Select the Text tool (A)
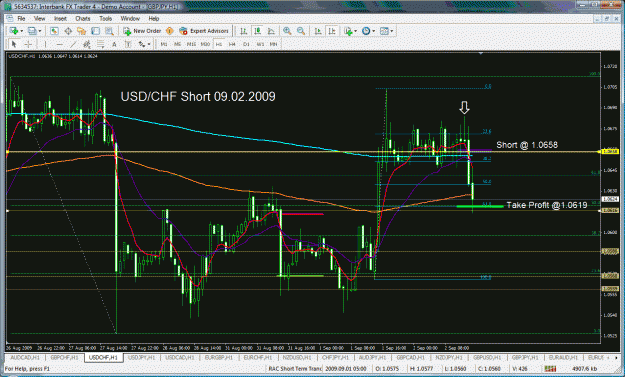The width and height of the screenshot is (625, 377). 114,44
